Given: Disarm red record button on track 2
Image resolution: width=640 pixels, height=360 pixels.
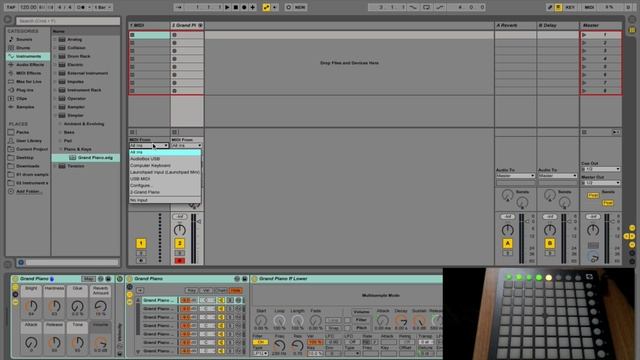Looking at the screenshot, I should [x=180, y=260].
